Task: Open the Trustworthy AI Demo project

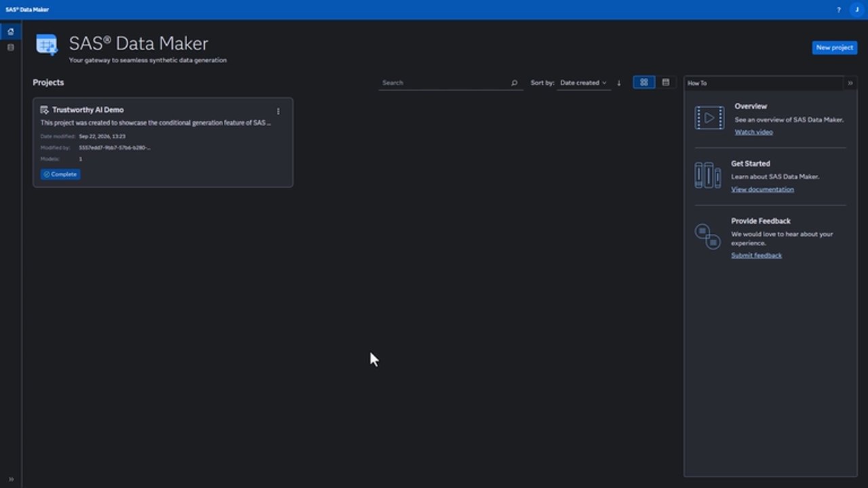Action: [88, 110]
